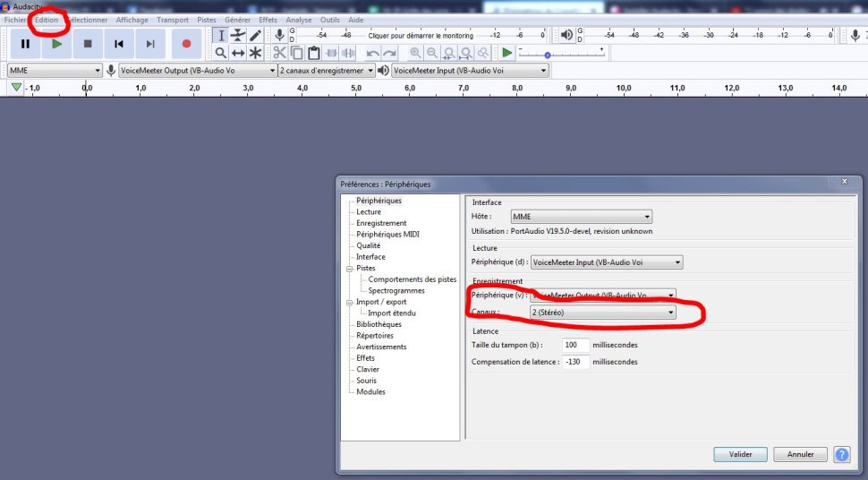This screenshot has width=868, height=480.
Task: Click the Zoom Out icon
Action: pyautogui.click(x=432, y=53)
